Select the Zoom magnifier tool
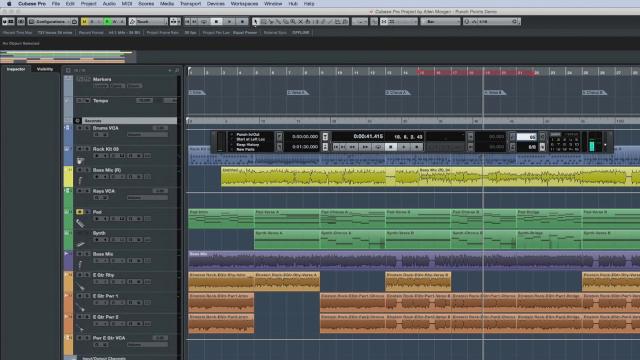Image resolution: width=640 pixels, height=360 pixels. point(293,21)
